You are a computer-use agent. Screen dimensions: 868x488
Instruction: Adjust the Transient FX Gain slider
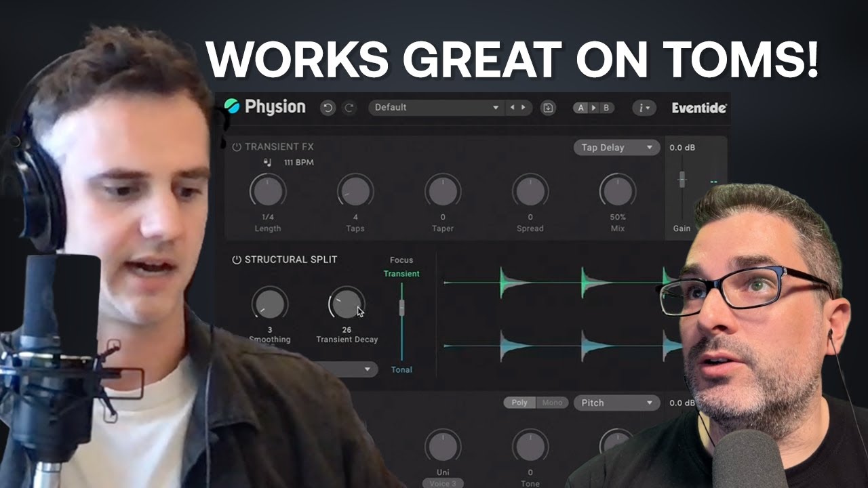[x=682, y=179]
